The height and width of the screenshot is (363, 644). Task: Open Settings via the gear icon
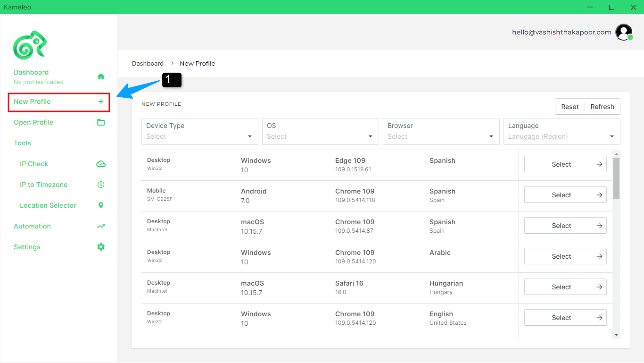[x=101, y=247]
